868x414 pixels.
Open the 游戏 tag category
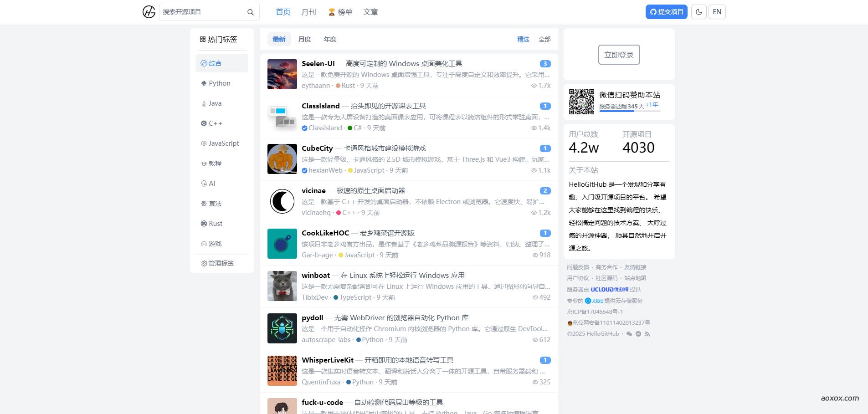(x=215, y=244)
